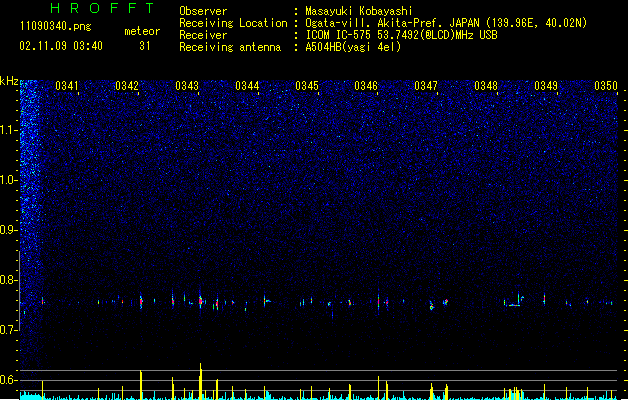Viewport: 629px width, 400px height.
Task: Click the Receiver label
Action: (203, 35)
